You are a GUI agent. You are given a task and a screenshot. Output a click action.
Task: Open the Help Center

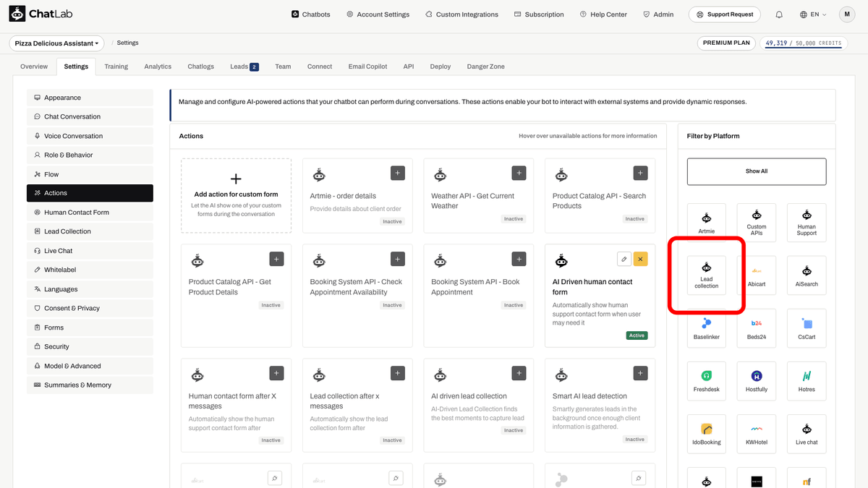(603, 14)
